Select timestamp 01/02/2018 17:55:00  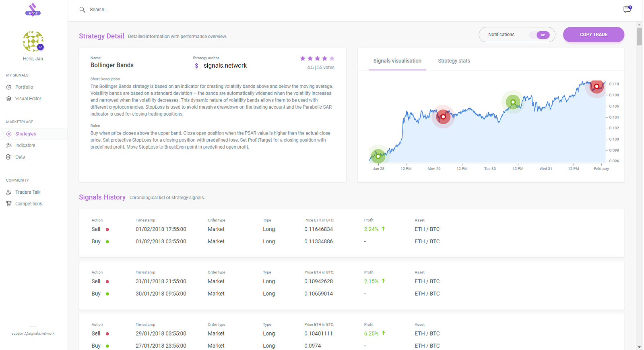(161, 229)
